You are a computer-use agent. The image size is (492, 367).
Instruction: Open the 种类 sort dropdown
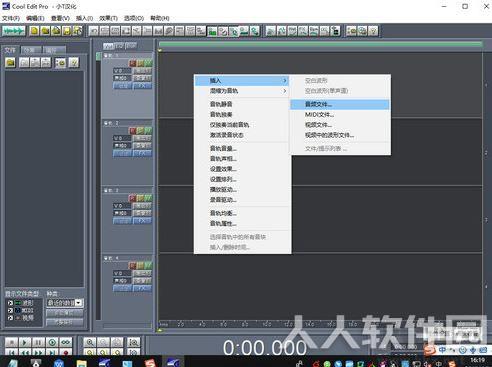[x=79, y=303]
